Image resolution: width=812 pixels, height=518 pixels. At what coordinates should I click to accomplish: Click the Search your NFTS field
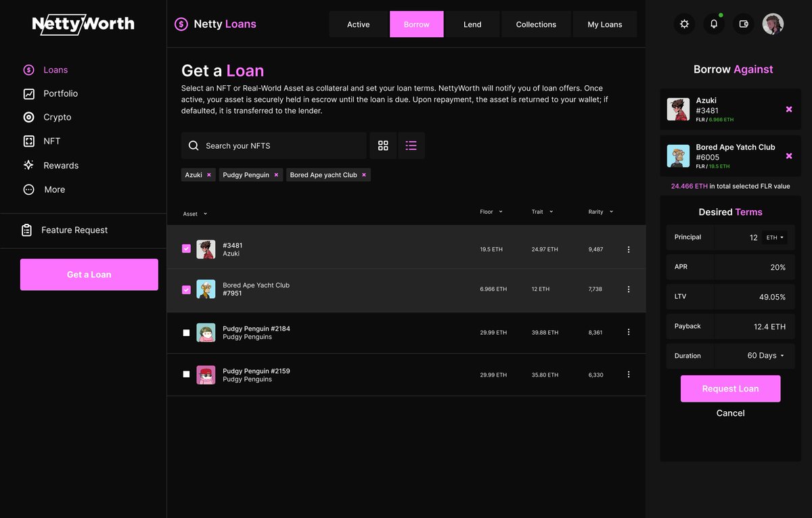tap(274, 145)
